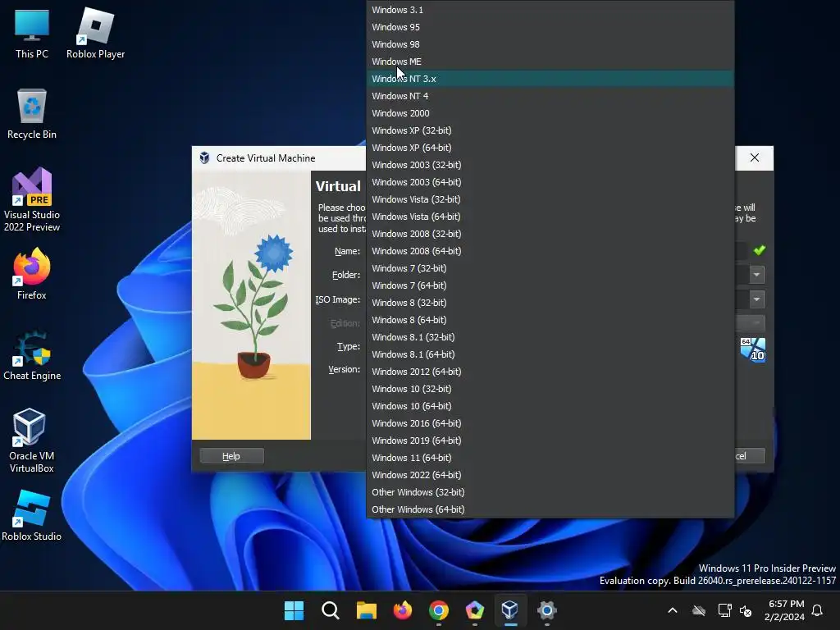Image resolution: width=840 pixels, height=630 pixels.
Task: Click the green valid-name checkmark
Action: [x=759, y=250]
